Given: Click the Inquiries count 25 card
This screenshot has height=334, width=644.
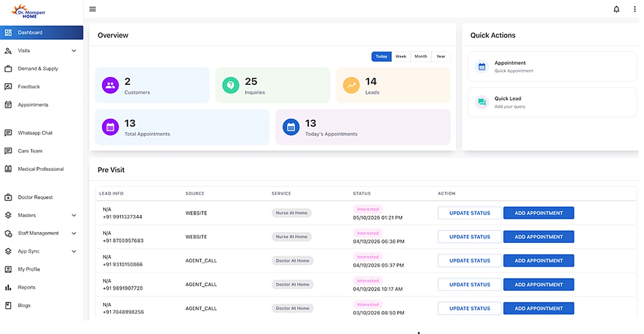Looking at the screenshot, I should (272, 85).
